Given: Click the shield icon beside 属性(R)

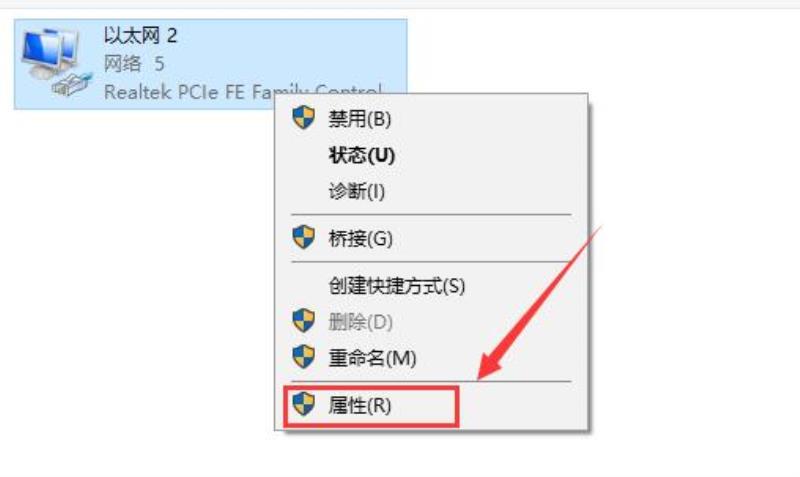Looking at the screenshot, I should pos(304,404).
